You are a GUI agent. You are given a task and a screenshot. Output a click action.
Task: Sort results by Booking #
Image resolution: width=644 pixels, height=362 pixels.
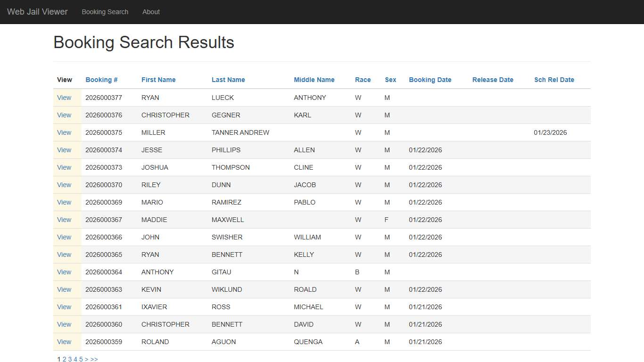click(x=101, y=80)
